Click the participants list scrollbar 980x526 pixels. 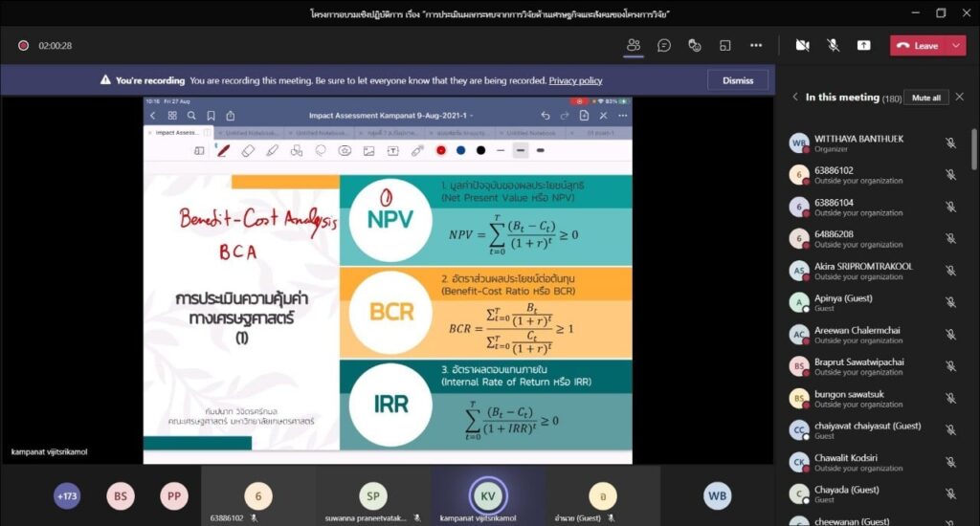[x=974, y=153]
